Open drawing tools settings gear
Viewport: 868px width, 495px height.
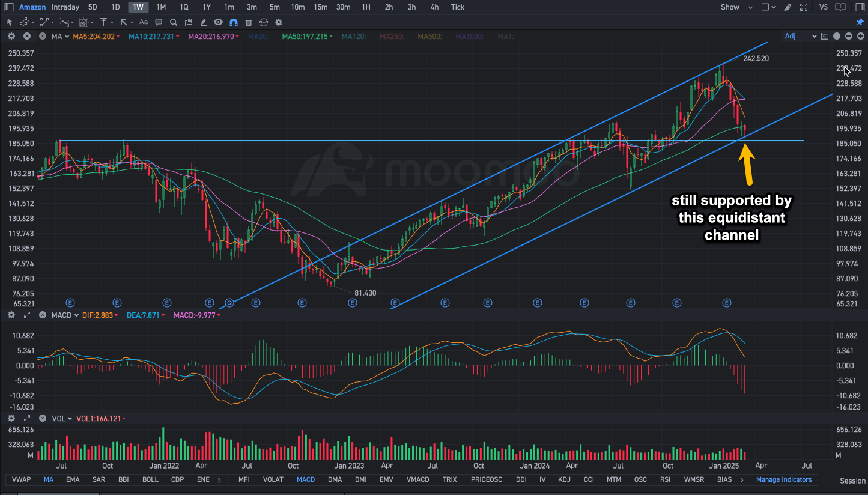coord(279,22)
